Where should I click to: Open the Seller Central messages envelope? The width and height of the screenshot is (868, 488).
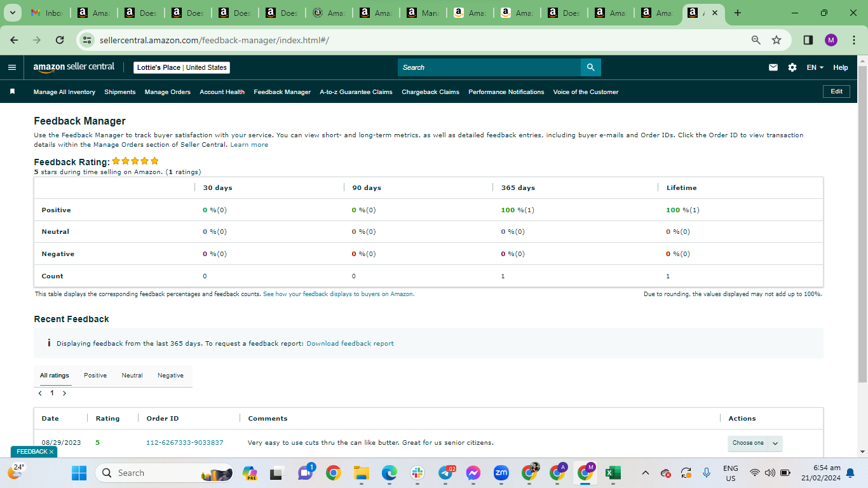(x=773, y=67)
